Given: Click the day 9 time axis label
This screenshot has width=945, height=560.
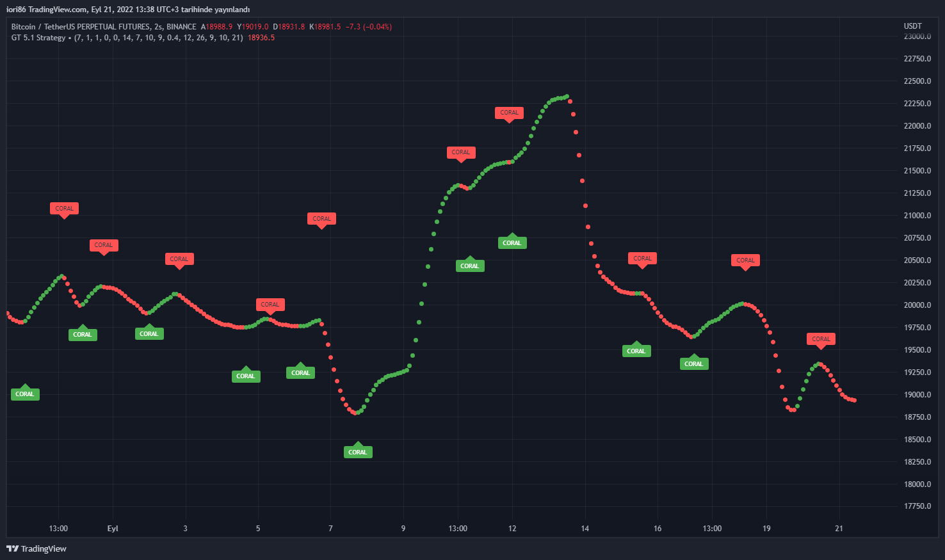Looking at the screenshot, I should click(x=403, y=529).
